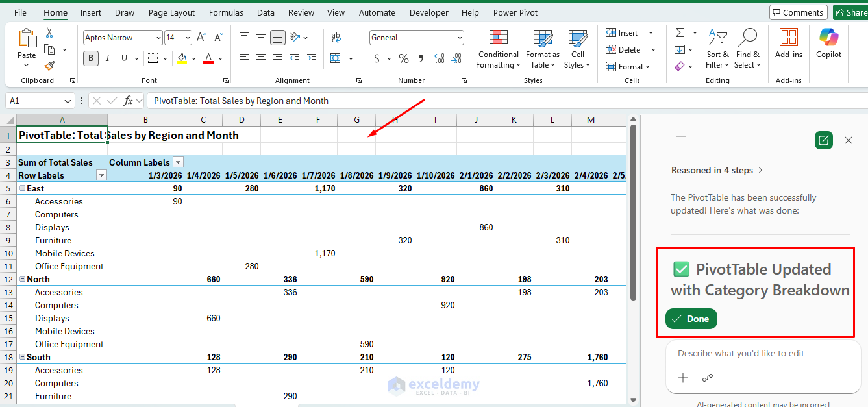868x407 pixels.
Task: Open the Comments pane button
Action: tap(798, 12)
